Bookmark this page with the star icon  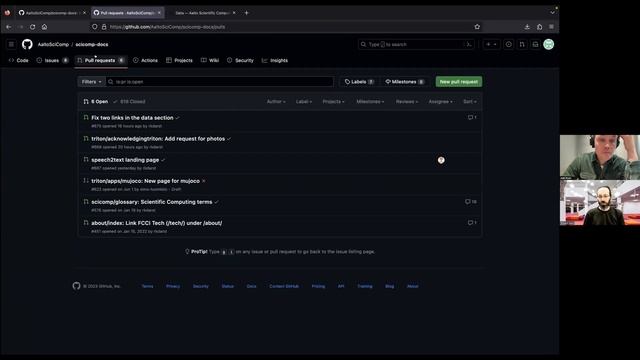pyautogui.click(x=477, y=27)
